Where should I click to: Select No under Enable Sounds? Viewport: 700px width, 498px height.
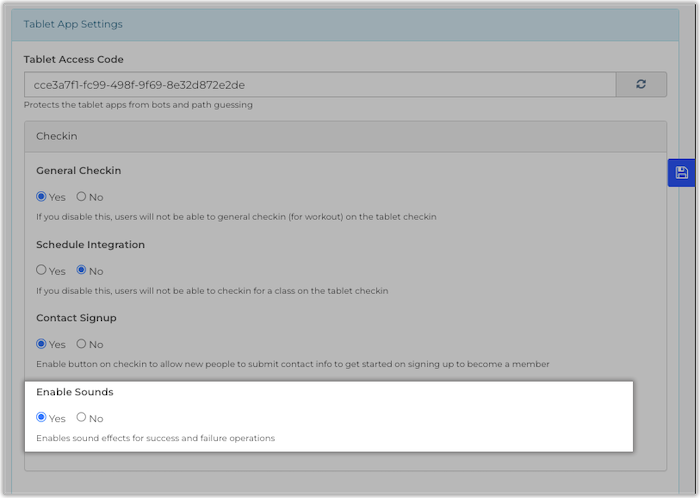coord(82,418)
